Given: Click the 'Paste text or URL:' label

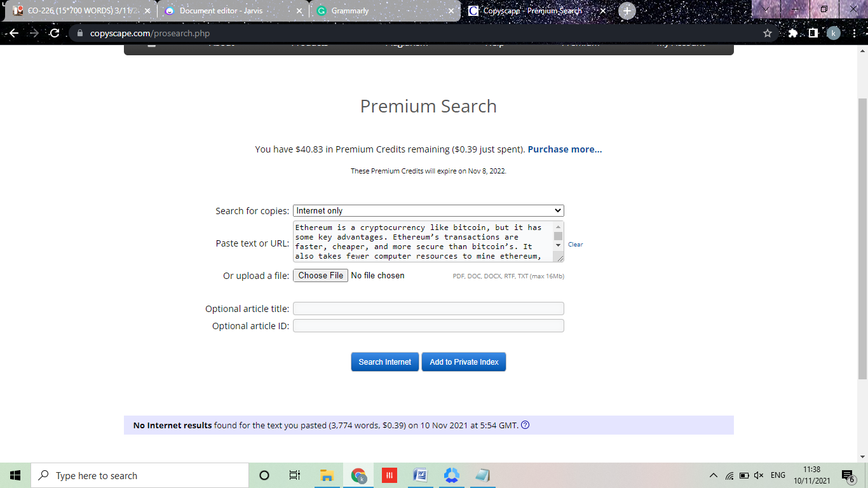Looking at the screenshot, I should pyautogui.click(x=252, y=243).
